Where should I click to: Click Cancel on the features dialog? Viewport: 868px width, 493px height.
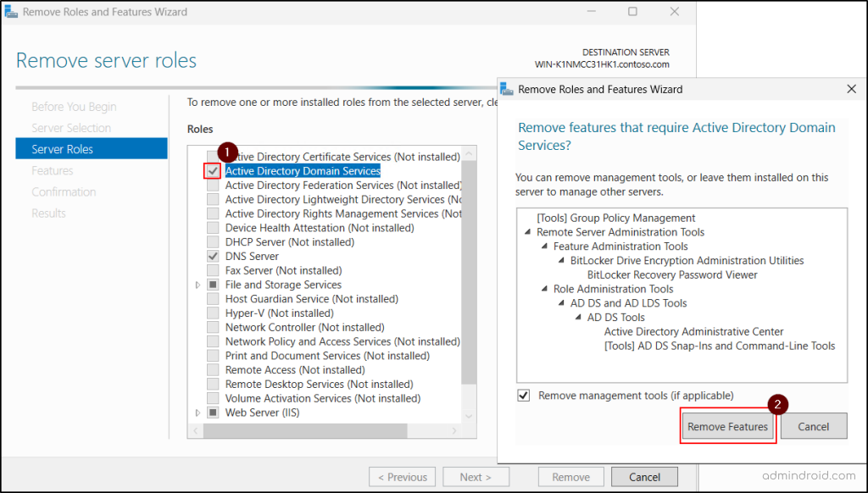813,425
